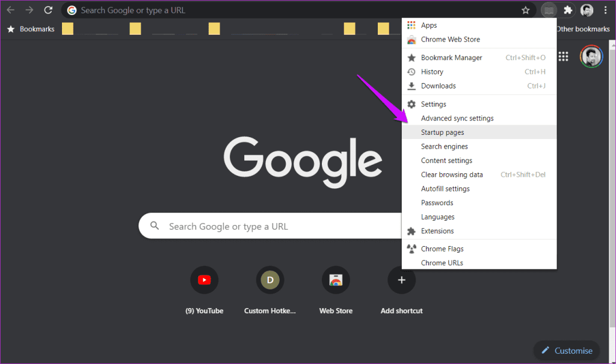Click the profile picture below the apps grid
This screenshot has width=616, height=364.
[591, 56]
